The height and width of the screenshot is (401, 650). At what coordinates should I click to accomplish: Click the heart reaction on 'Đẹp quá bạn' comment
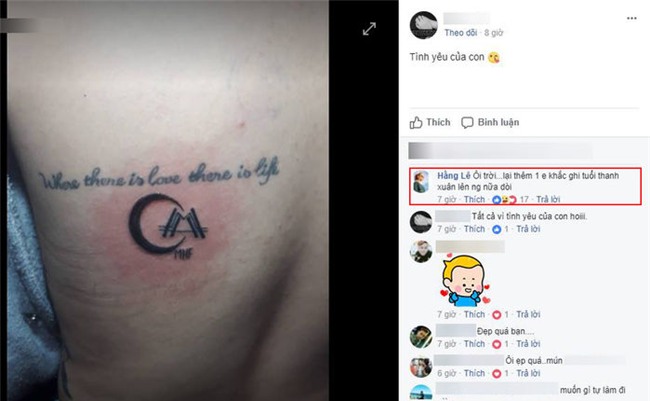[x=496, y=344]
